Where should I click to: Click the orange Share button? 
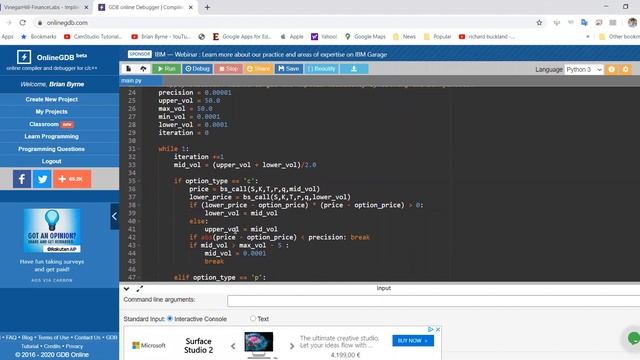(258, 69)
